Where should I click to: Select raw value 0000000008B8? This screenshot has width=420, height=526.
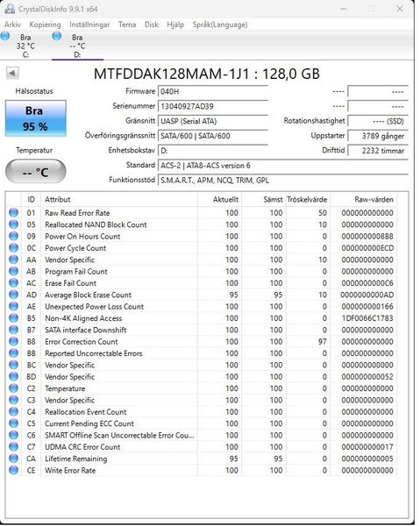367,236
